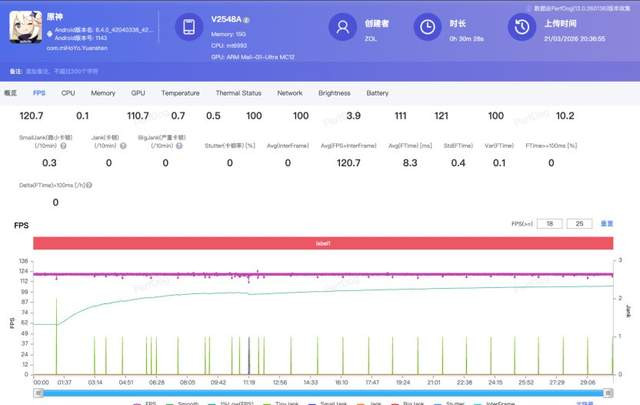Click the FPS threshold field showing 18
Screen dimensions: 640x405
click(550, 224)
